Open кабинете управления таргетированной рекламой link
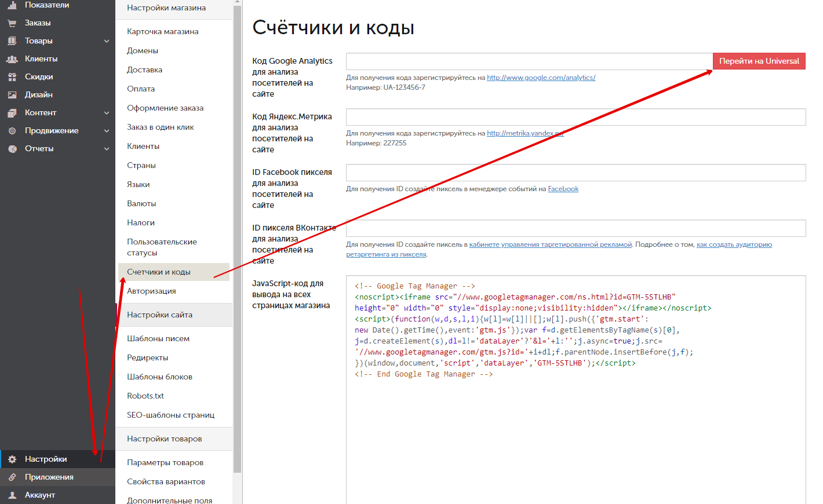This screenshot has width=823, height=504. pos(551,244)
